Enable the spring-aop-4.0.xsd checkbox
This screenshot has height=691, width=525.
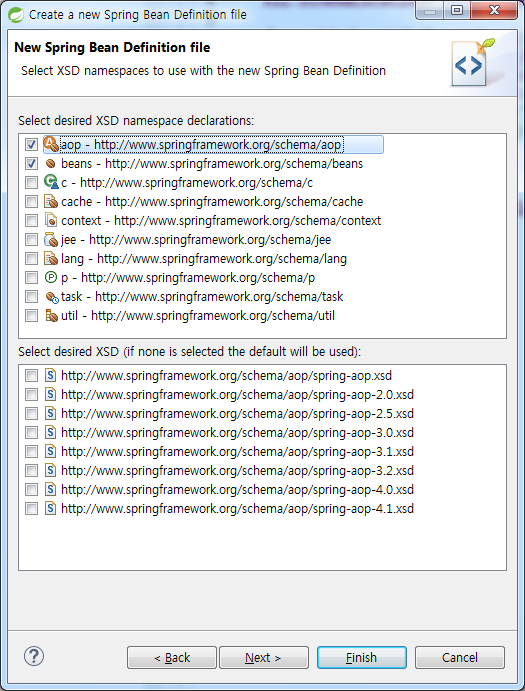pyautogui.click(x=31, y=489)
